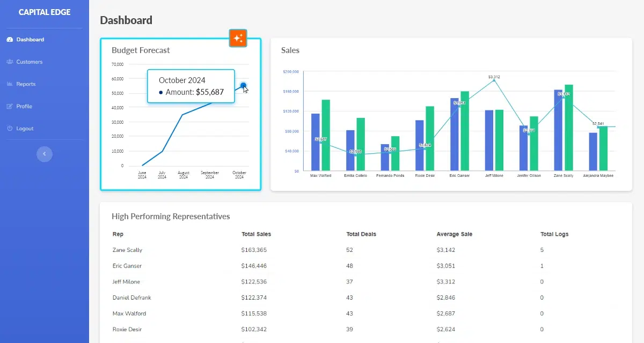The width and height of the screenshot is (644, 343).
Task: Click the CAPITAL EDGE brand title
Action: tap(45, 12)
